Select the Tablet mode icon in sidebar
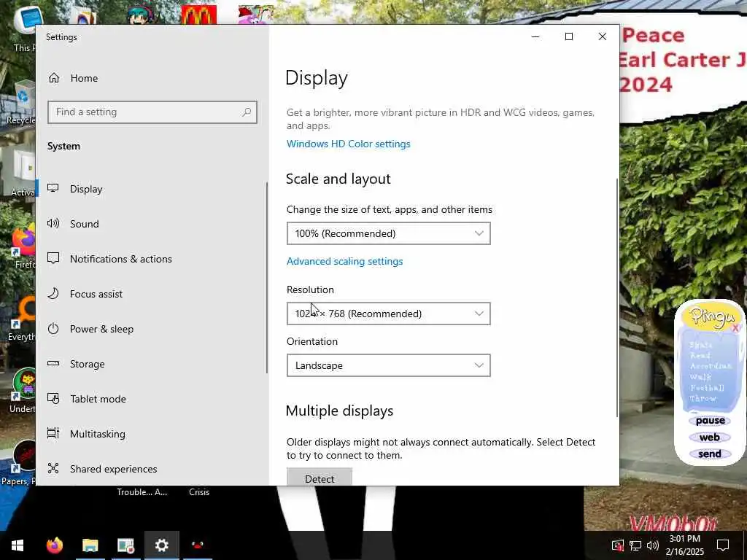The width and height of the screenshot is (747, 560). [53, 399]
